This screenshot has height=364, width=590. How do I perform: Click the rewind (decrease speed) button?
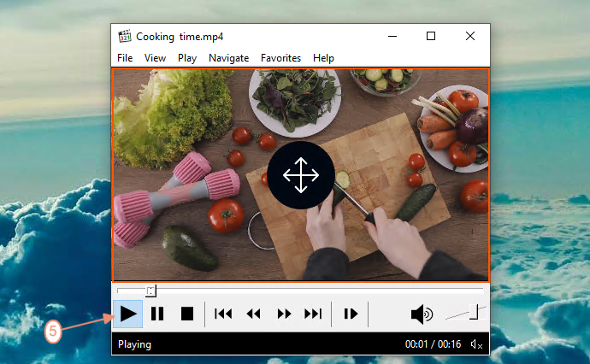click(x=253, y=314)
